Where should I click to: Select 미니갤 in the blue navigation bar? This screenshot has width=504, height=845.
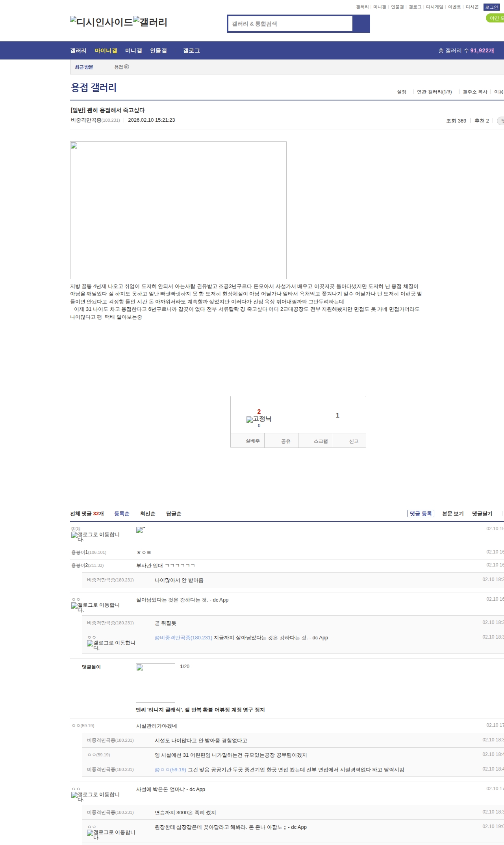(x=133, y=50)
